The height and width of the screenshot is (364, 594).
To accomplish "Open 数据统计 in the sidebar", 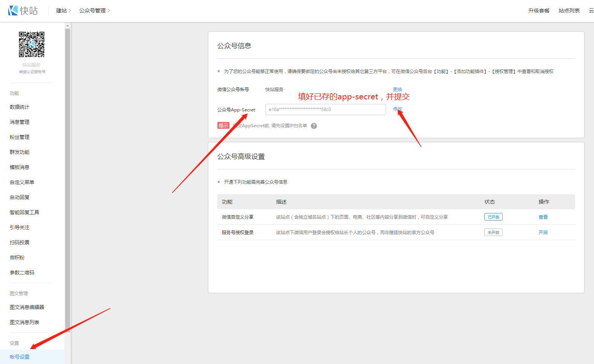I will click(20, 107).
